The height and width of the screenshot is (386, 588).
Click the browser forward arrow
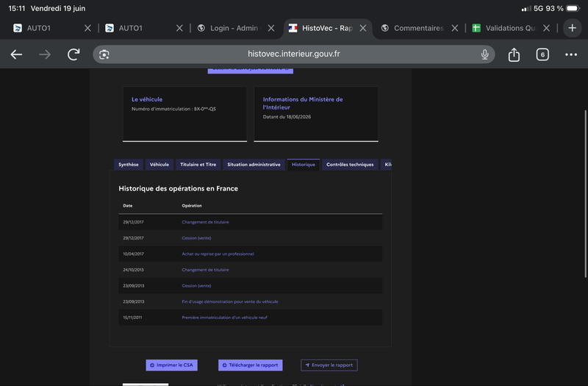45,54
